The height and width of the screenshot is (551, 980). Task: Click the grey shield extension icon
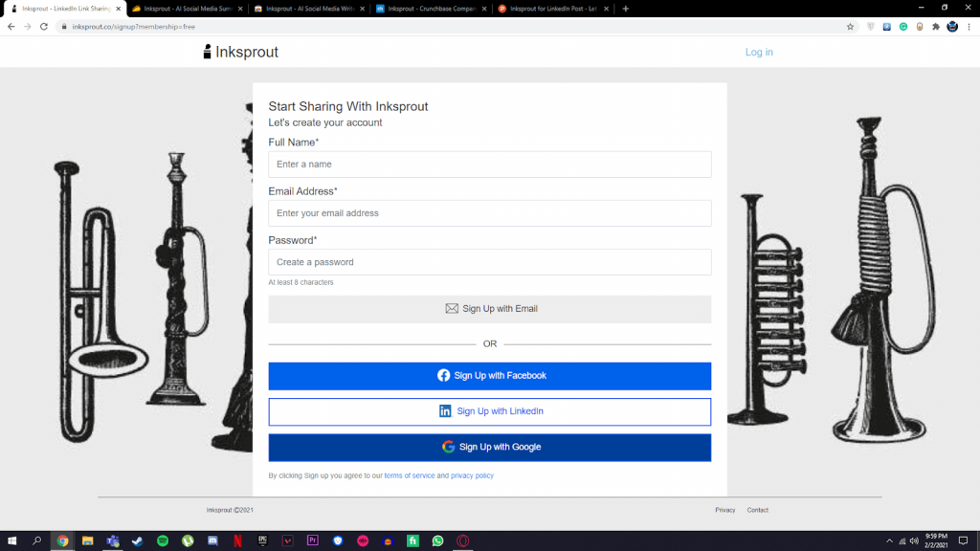tap(871, 27)
